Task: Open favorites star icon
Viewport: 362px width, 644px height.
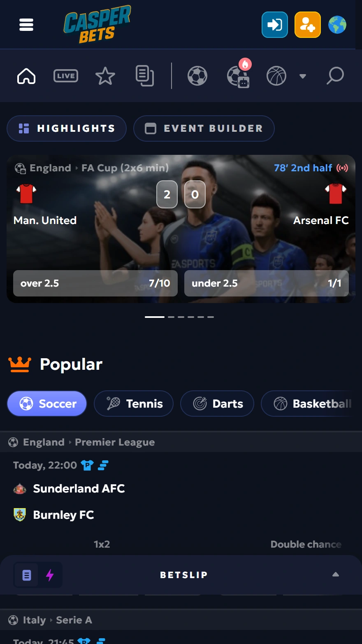Action: point(105,76)
